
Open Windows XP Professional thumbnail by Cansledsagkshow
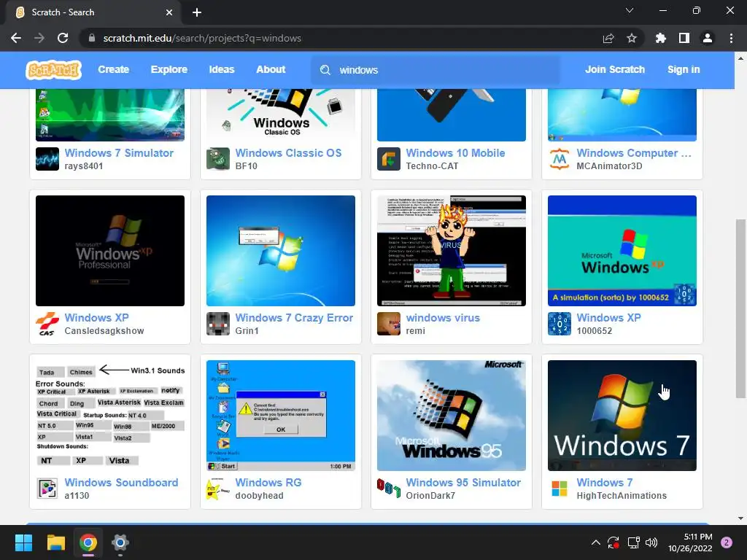coord(110,251)
